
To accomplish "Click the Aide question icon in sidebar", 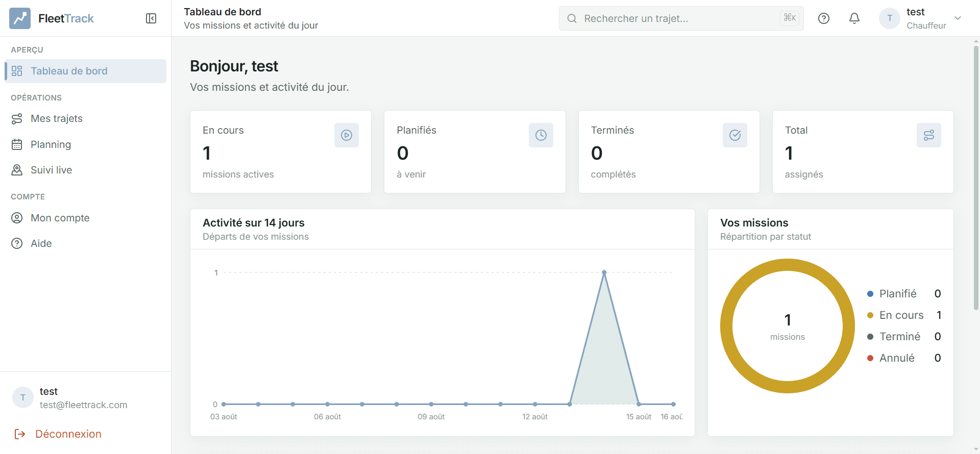I will pyautogui.click(x=17, y=243).
